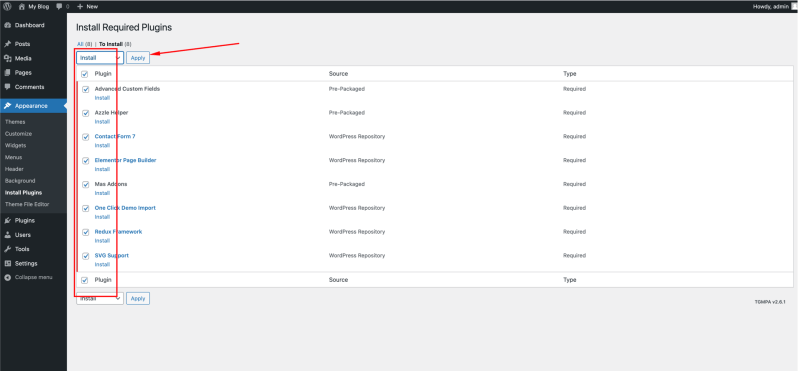Screen dimensions: 798x371
Task: Open SVG Support plugin link
Action: coord(111,255)
